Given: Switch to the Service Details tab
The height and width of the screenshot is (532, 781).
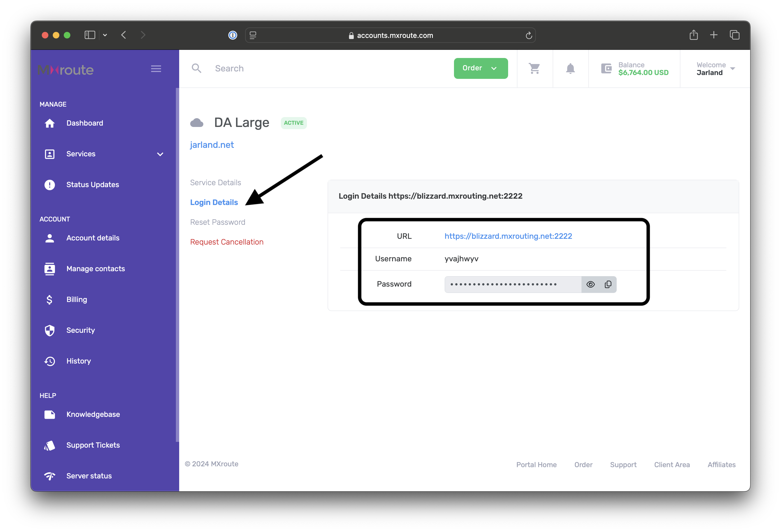Looking at the screenshot, I should 215,182.
